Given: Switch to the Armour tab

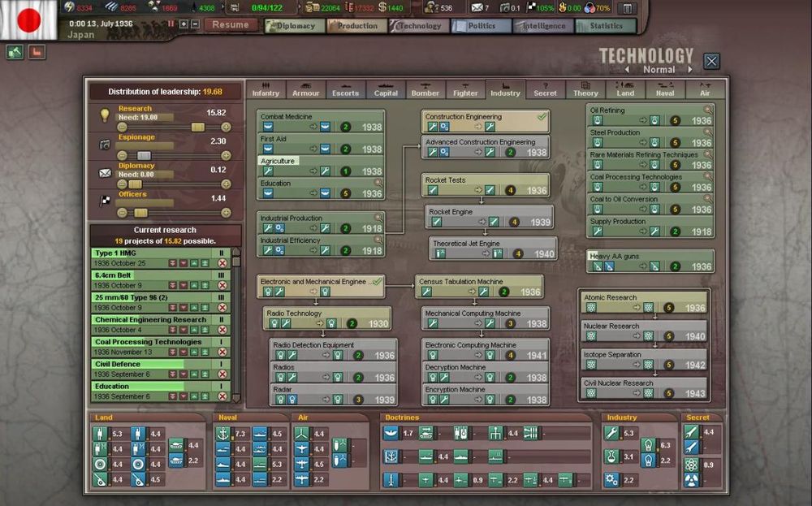Looking at the screenshot, I should (x=305, y=89).
